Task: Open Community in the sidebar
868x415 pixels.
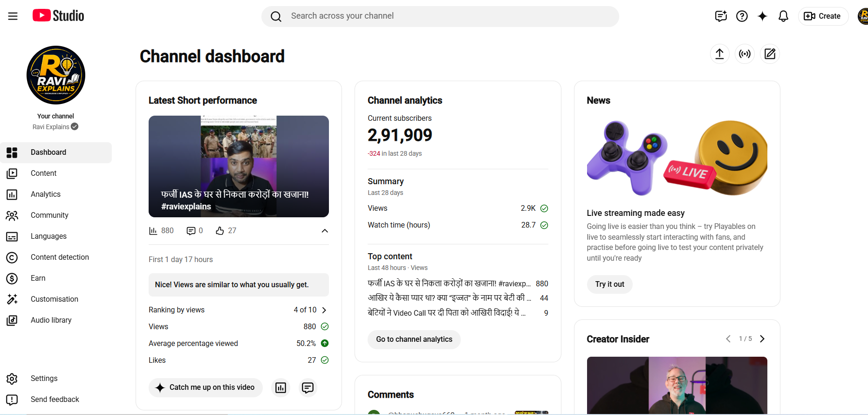Action: [x=56, y=215]
